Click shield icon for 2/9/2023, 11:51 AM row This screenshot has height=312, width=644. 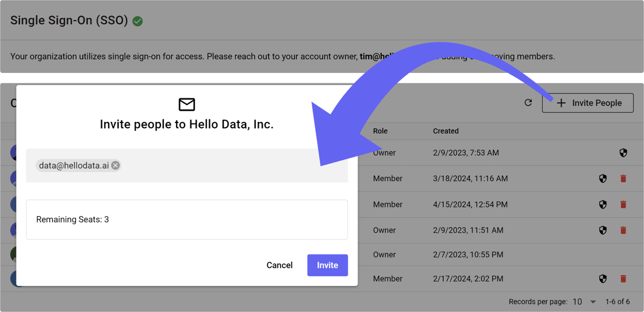[x=603, y=230]
